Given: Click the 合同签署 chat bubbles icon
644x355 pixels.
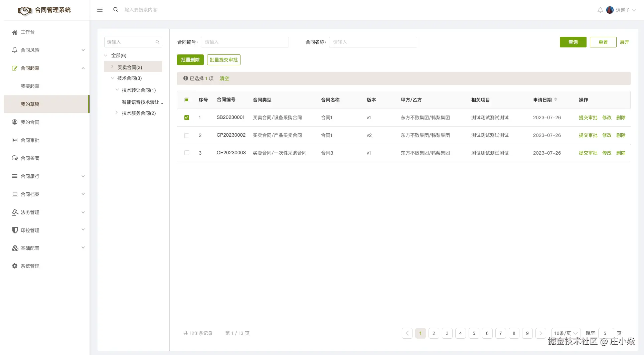Looking at the screenshot, I should coord(15,158).
